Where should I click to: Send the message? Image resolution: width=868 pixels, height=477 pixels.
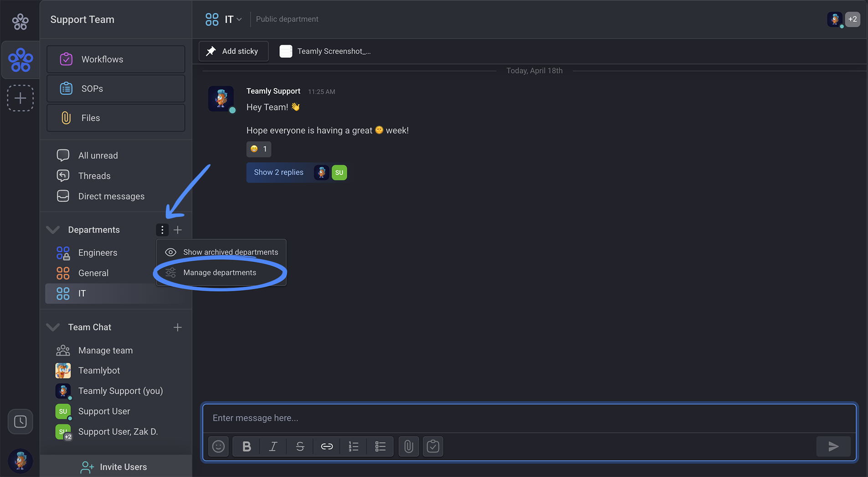pos(833,446)
